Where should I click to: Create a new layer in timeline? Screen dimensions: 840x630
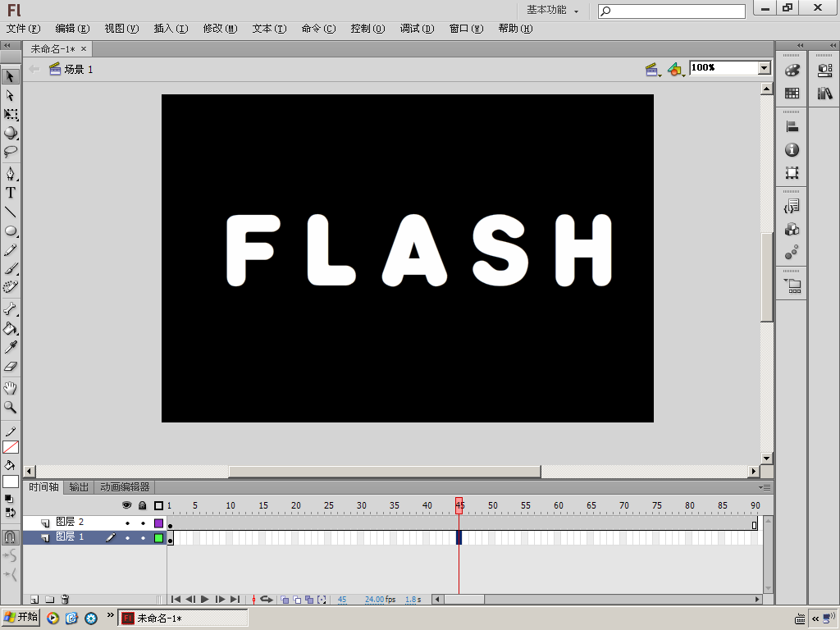coord(34,600)
